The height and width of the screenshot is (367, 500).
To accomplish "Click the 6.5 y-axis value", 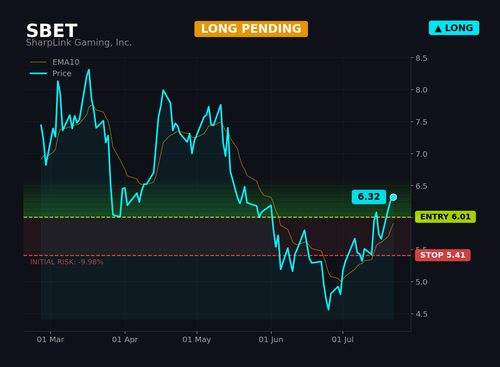I will click(x=421, y=186).
